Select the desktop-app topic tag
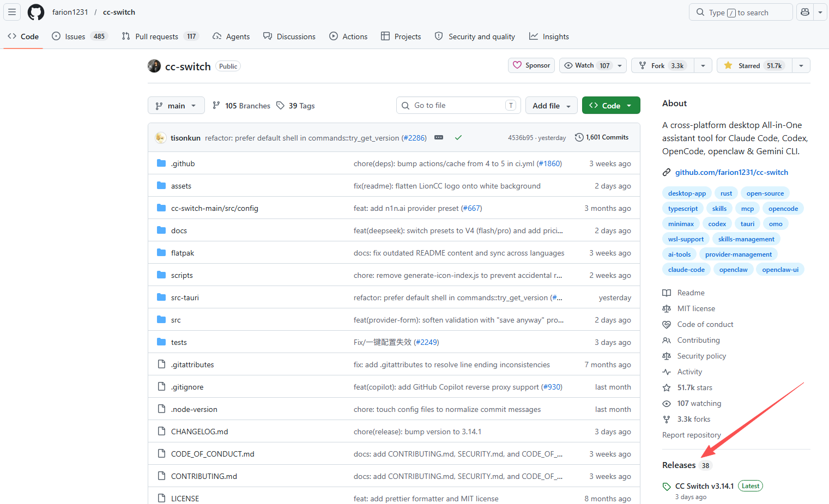The height and width of the screenshot is (504, 829). tap(687, 193)
